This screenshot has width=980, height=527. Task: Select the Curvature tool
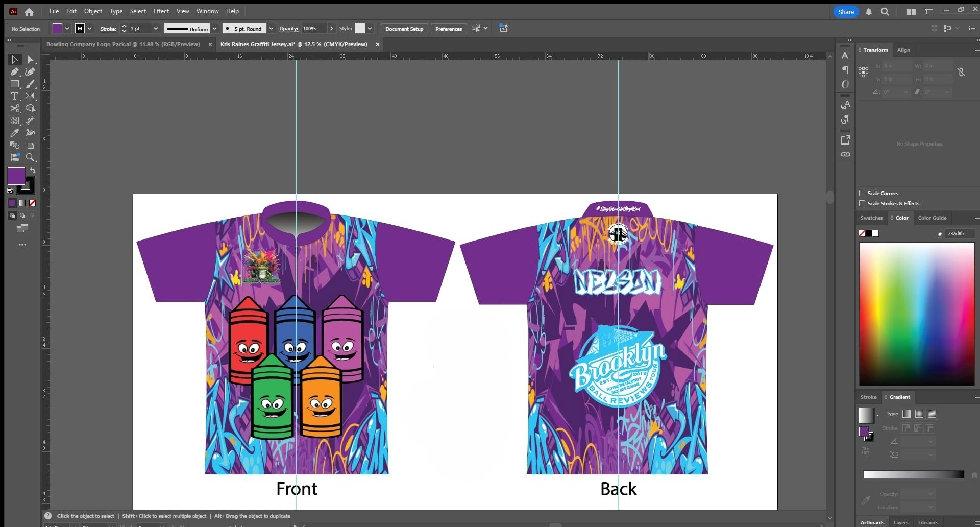pyautogui.click(x=31, y=72)
